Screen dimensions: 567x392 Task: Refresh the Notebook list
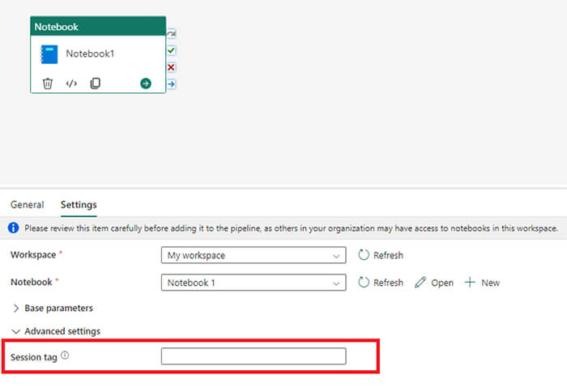click(381, 283)
